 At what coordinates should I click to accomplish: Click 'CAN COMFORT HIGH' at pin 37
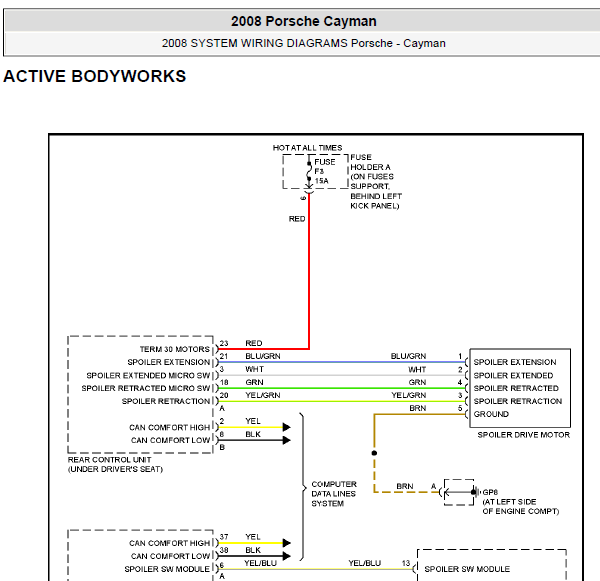coord(170,543)
